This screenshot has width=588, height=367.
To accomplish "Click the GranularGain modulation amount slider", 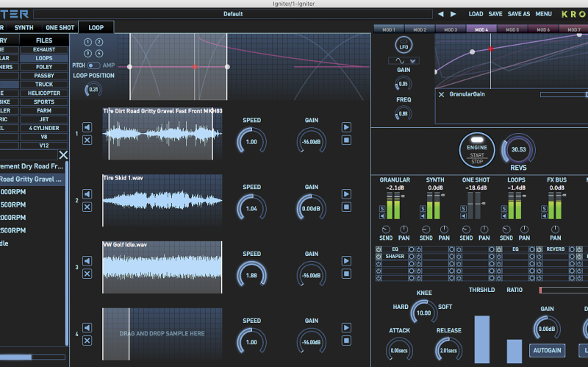I will pos(564,95).
